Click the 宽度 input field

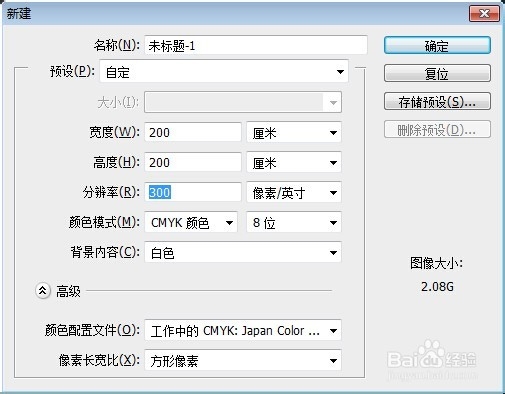[193, 132]
